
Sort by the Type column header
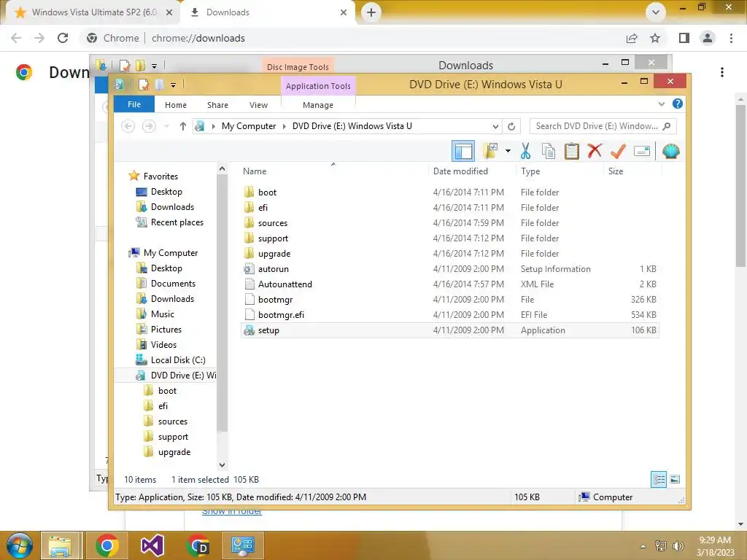coord(530,171)
